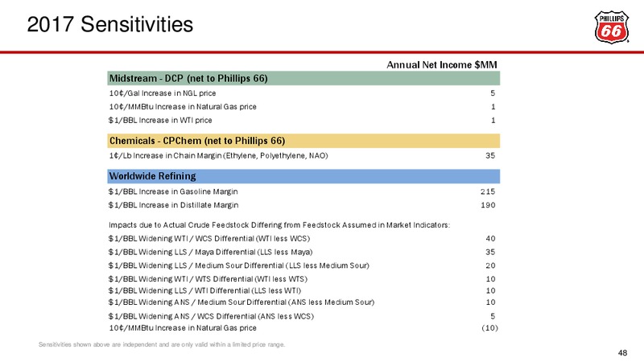The width and height of the screenshot is (644, 362).
Task: Select value 1 for Midstream Natural Gas row
Action: coord(493,107)
